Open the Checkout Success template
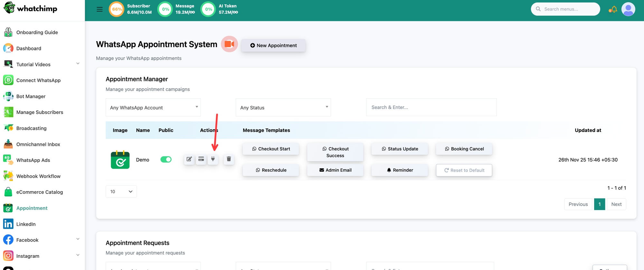Image resolution: width=644 pixels, height=270 pixels. (335, 152)
